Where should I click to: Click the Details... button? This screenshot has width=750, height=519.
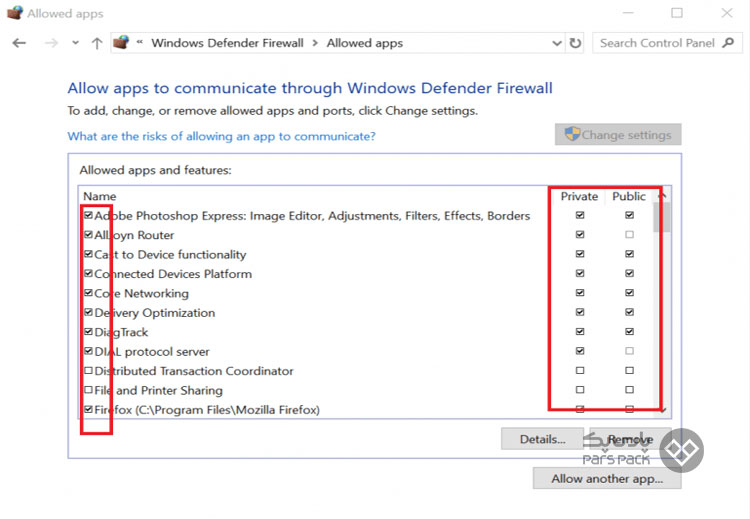point(542,439)
